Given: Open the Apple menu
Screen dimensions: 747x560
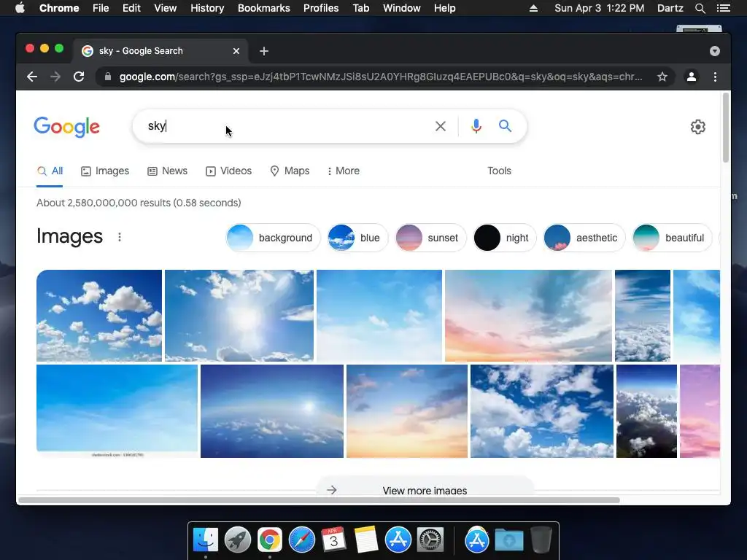Looking at the screenshot, I should (20, 8).
